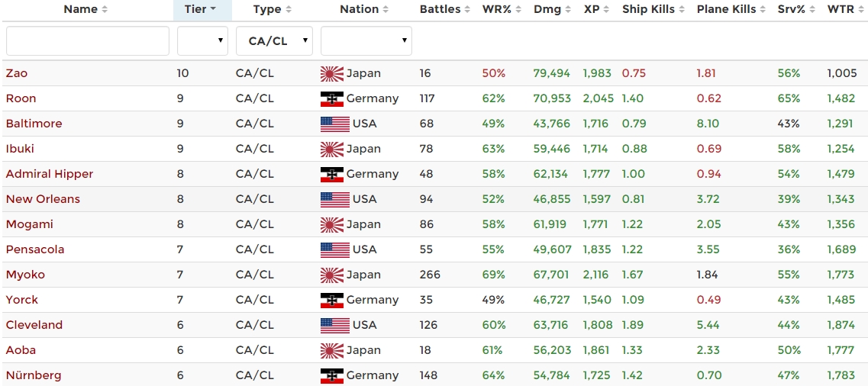Open the Nürnberg ship link
Image resolution: width=868 pixels, height=386 pixels.
(x=34, y=375)
